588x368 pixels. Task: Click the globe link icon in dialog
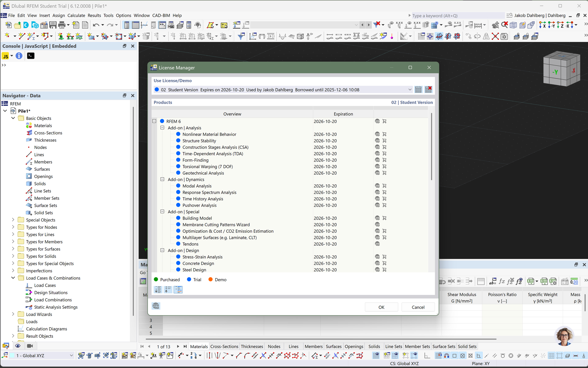pos(156,306)
